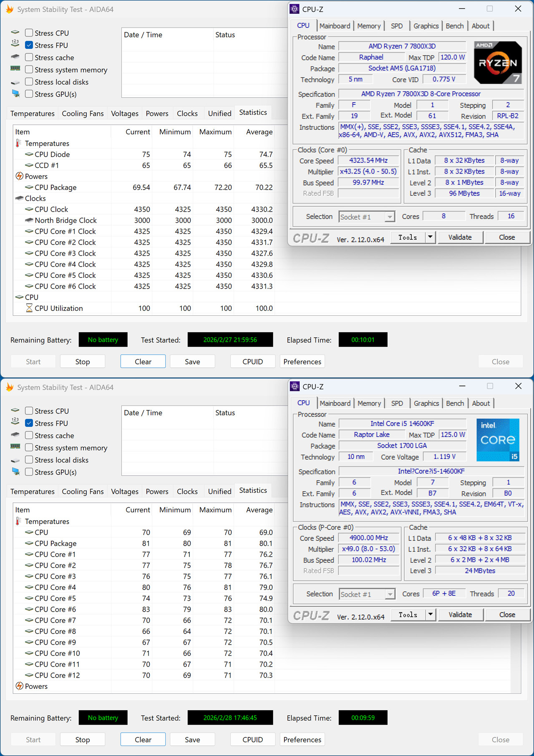The height and width of the screenshot is (756, 534).
Task: Check Stress local disks in the Ryzen test window
Action: click(x=29, y=81)
